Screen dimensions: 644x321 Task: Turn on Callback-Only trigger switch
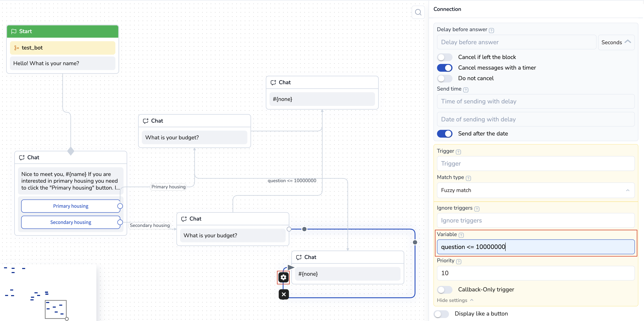(x=445, y=289)
